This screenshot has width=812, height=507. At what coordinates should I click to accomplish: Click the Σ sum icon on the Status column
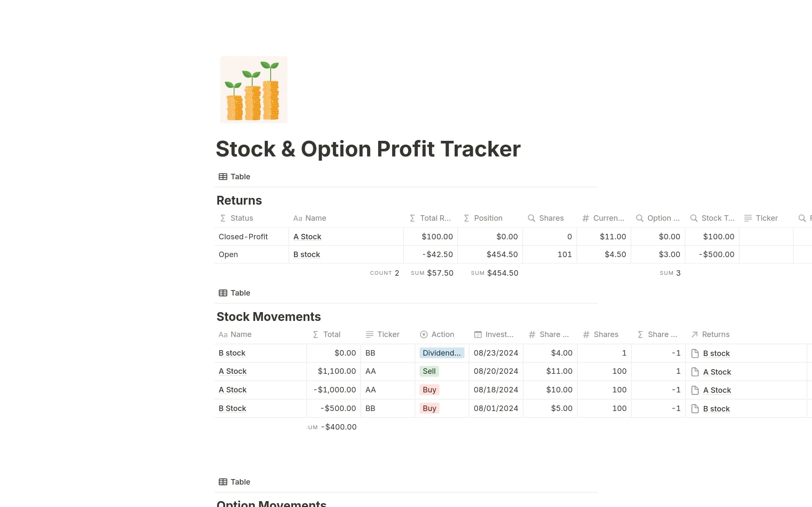(x=223, y=218)
